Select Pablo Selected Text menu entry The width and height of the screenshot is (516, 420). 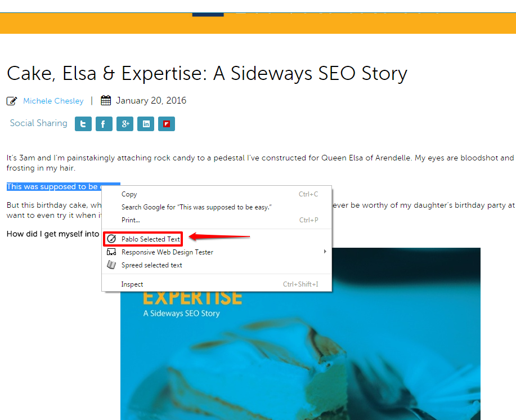pyautogui.click(x=151, y=239)
